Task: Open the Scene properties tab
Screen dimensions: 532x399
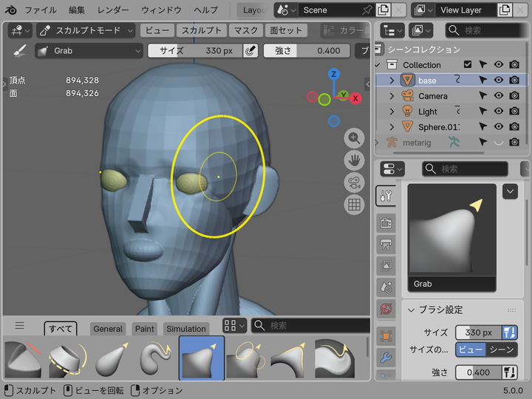Action: pyautogui.click(x=386, y=287)
